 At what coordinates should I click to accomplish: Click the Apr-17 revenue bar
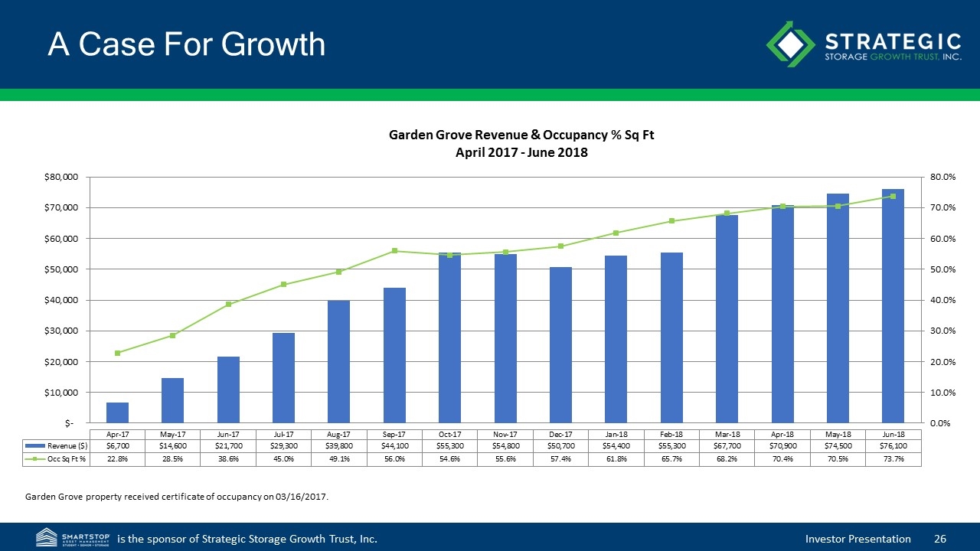pyautogui.click(x=117, y=412)
